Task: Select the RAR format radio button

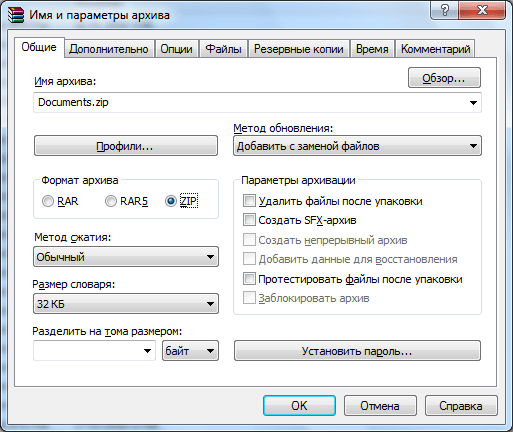Action: click(48, 201)
